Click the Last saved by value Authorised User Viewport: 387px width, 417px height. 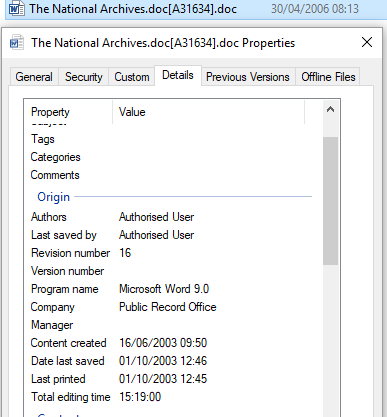(156, 235)
